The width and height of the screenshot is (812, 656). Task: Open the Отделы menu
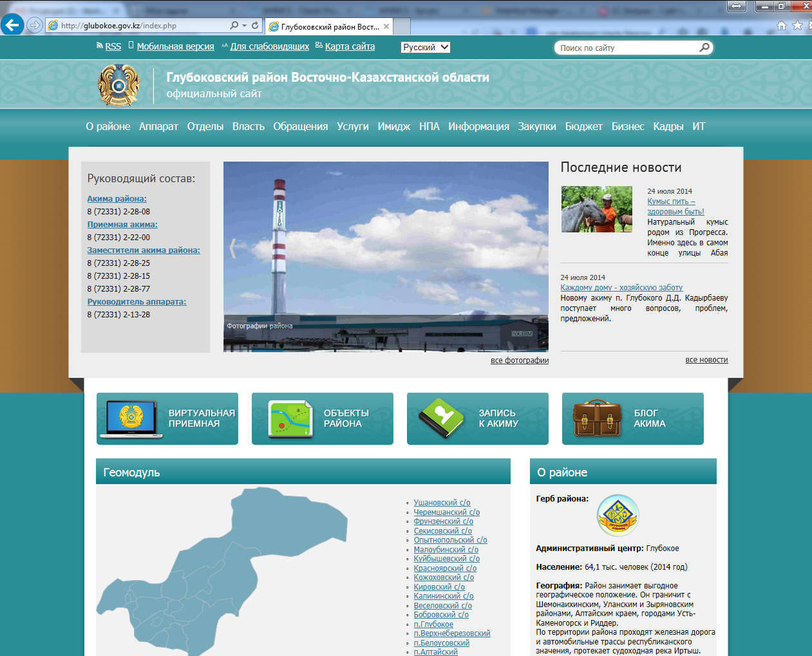(x=205, y=127)
